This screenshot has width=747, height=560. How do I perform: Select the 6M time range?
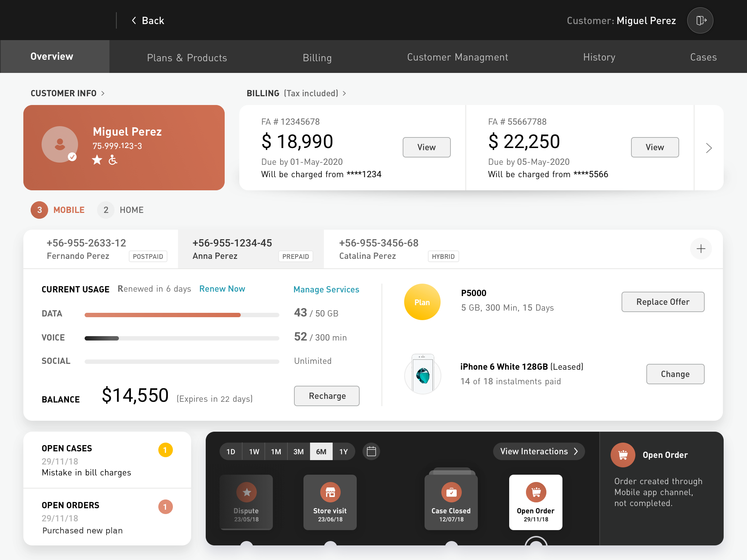(x=321, y=452)
